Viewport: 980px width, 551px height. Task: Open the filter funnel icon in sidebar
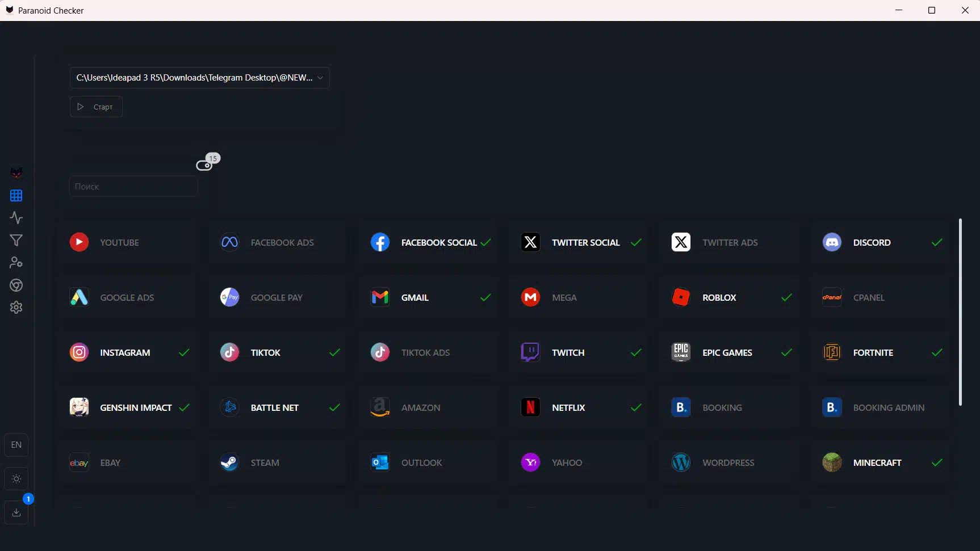(x=16, y=241)
